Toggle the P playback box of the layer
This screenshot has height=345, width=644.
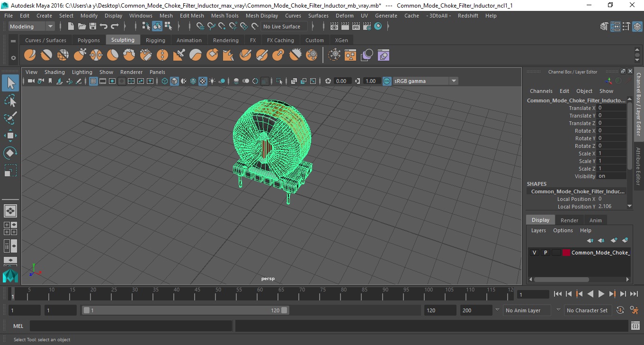click(x=545, y=253)
